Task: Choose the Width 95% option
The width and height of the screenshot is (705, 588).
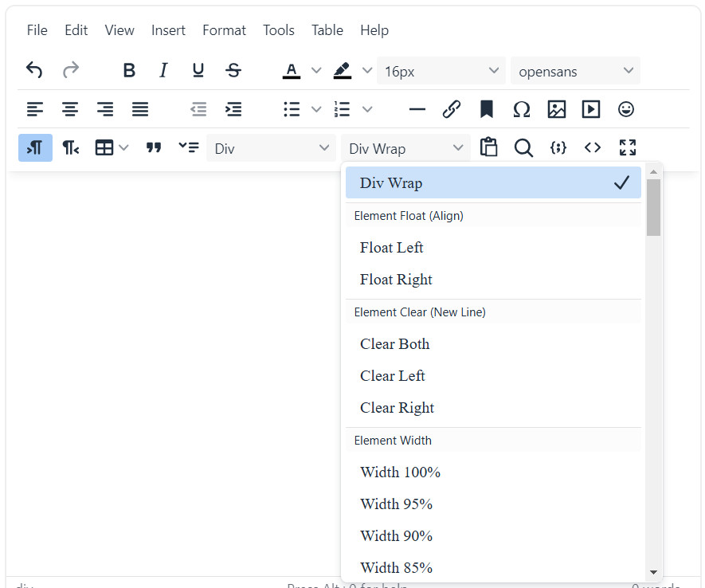Action: pos(396,504)
